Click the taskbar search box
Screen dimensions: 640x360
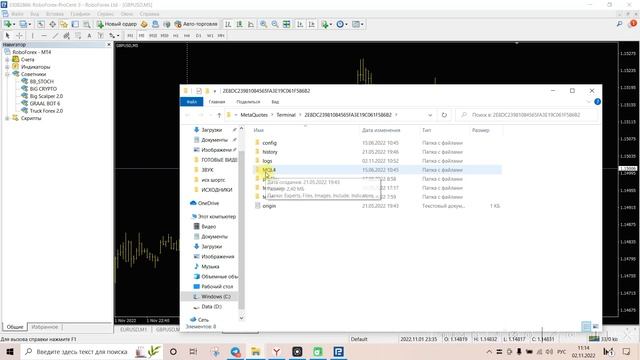[92, 351]
